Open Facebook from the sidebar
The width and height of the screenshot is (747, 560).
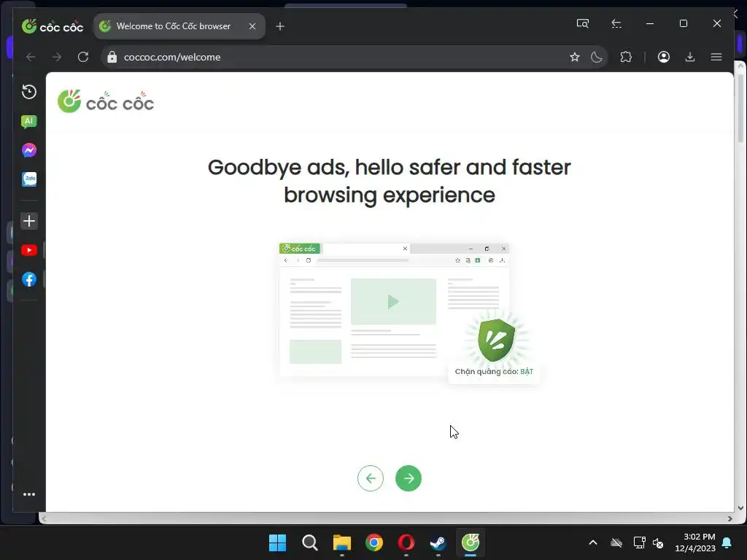tap(29, 279)
